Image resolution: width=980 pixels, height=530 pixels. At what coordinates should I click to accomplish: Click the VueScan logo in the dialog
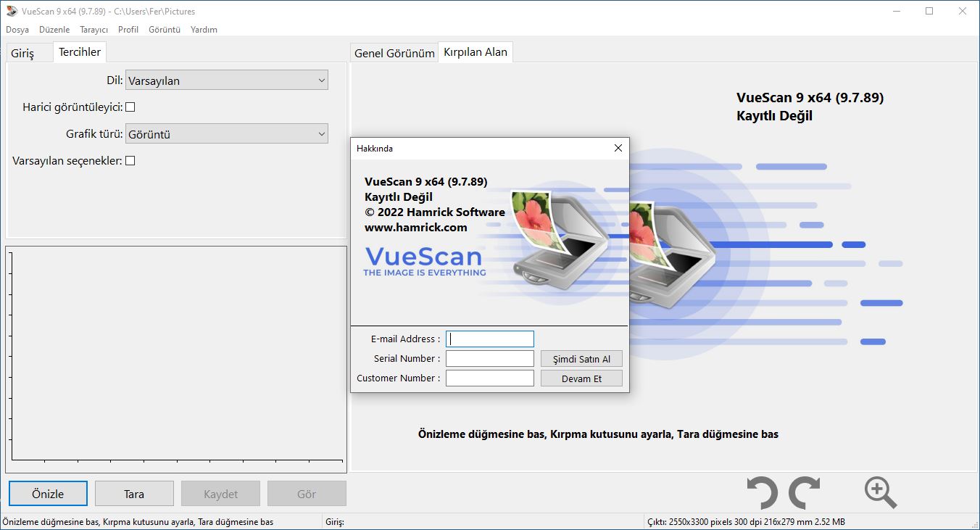pyautogui.click(x=425, y=261)
